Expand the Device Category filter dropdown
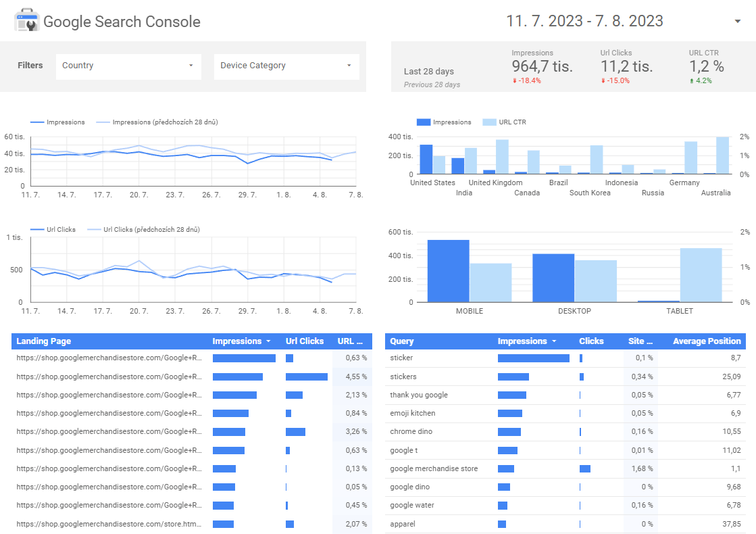Image resolution: width=756 pixels, height=534 pixels. click(349, 66)
